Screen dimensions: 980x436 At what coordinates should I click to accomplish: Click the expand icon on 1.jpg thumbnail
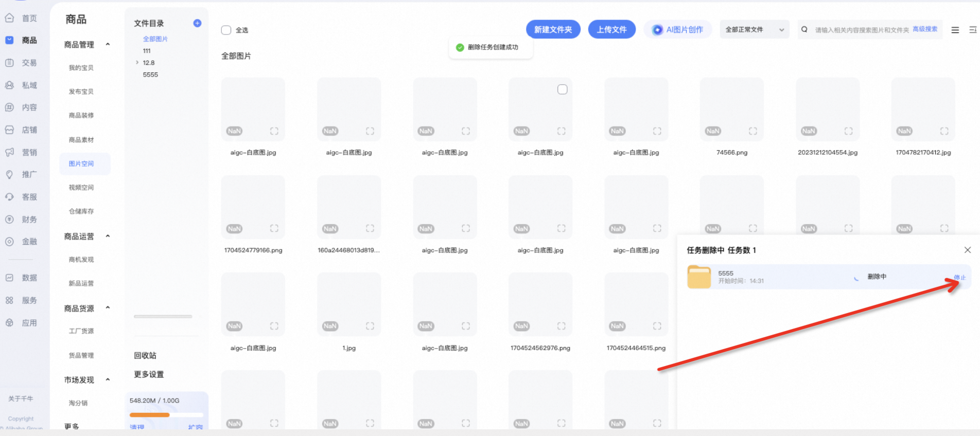370,326
